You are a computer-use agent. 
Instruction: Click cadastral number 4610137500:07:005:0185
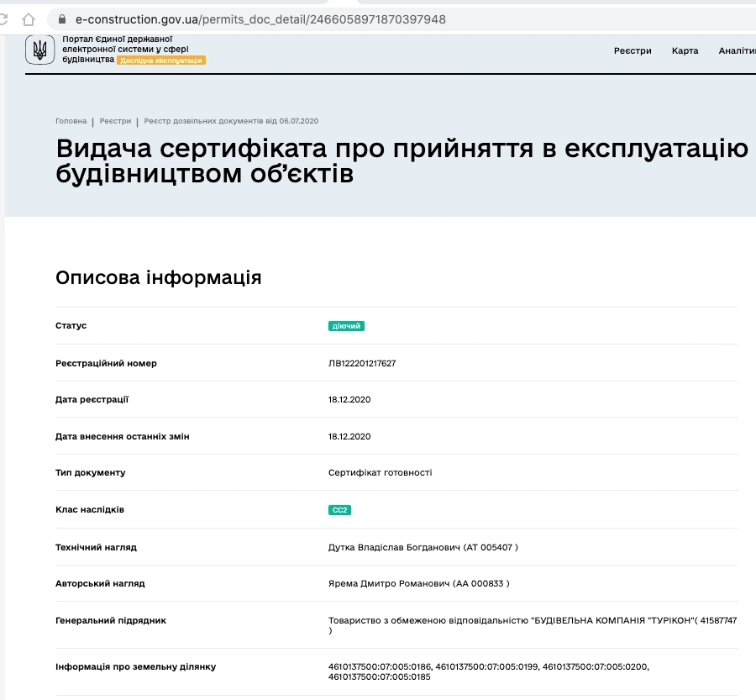379,676
